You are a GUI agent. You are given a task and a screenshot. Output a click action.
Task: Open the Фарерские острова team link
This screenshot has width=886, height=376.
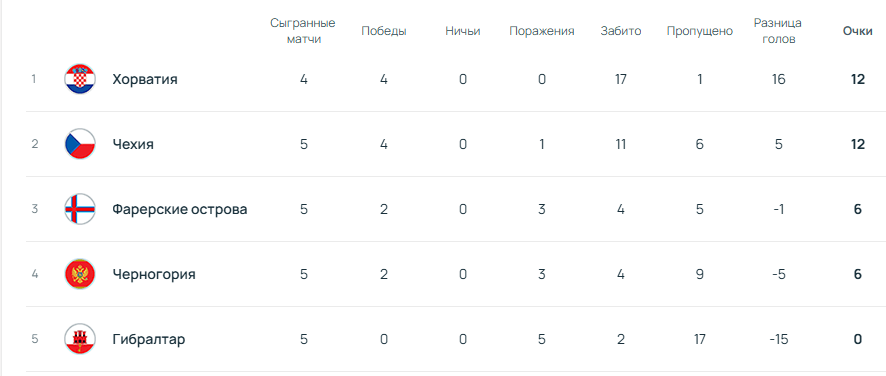[x=180, y=209]
